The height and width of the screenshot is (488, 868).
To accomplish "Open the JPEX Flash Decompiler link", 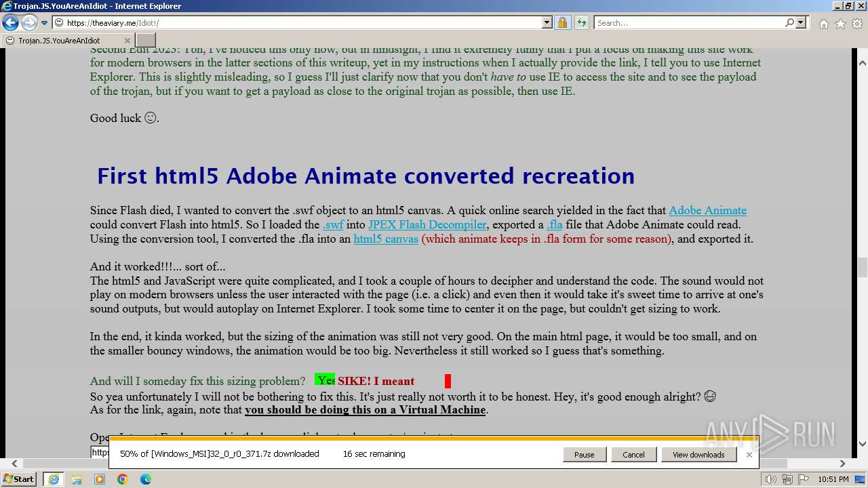I will tap(427, 224).
